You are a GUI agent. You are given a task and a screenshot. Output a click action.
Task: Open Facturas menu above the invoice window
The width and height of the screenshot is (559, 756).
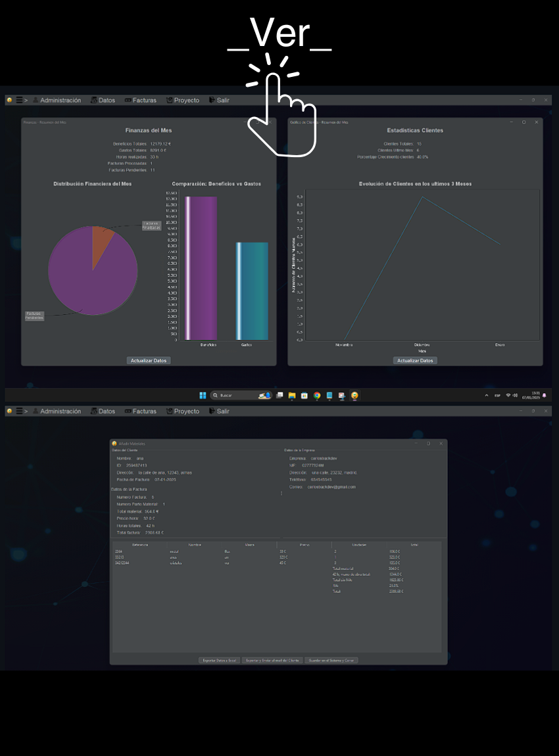point(141,412)
